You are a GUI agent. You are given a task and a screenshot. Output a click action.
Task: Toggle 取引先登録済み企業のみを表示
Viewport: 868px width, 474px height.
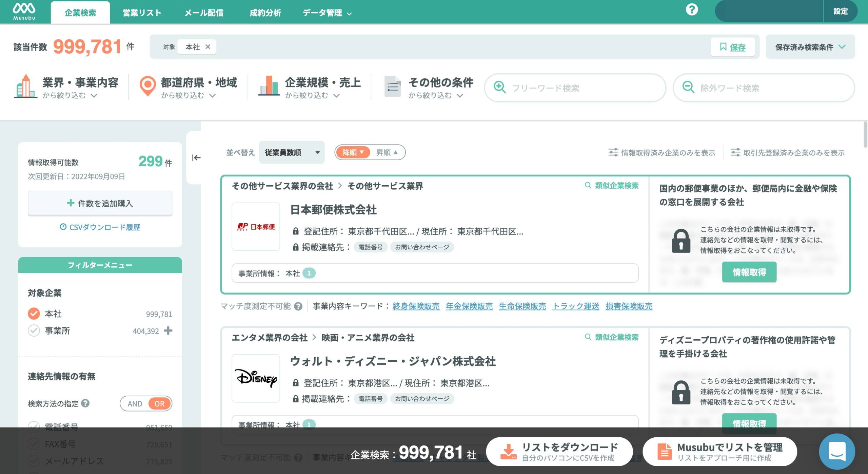point(788,153)
